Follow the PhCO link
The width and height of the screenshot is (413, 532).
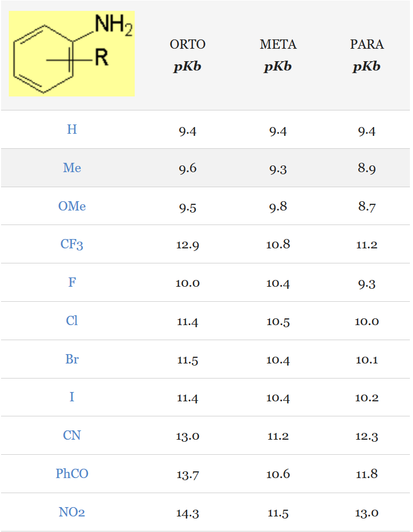72,473
